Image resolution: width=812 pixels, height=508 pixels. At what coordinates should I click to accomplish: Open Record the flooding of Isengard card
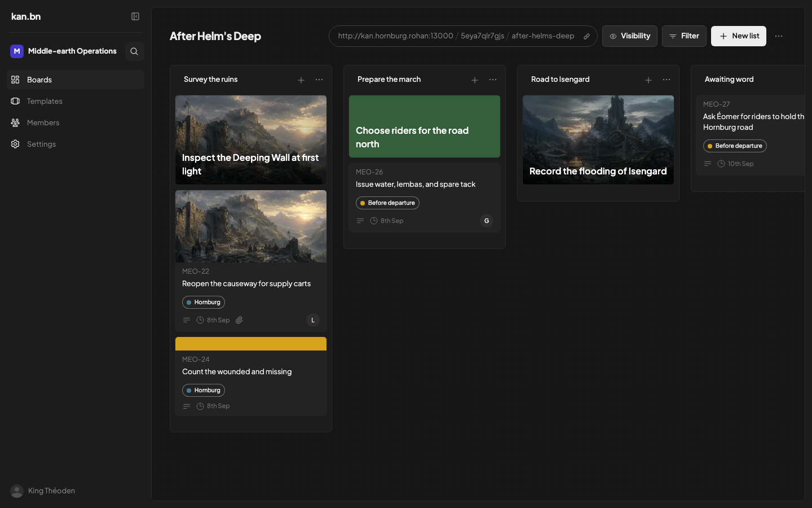click(598, 140)
